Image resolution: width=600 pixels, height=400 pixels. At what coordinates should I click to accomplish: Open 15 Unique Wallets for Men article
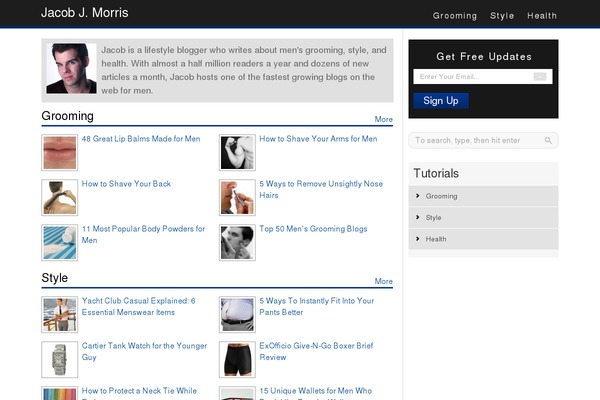pyautogui.click(x=315, y=391)
